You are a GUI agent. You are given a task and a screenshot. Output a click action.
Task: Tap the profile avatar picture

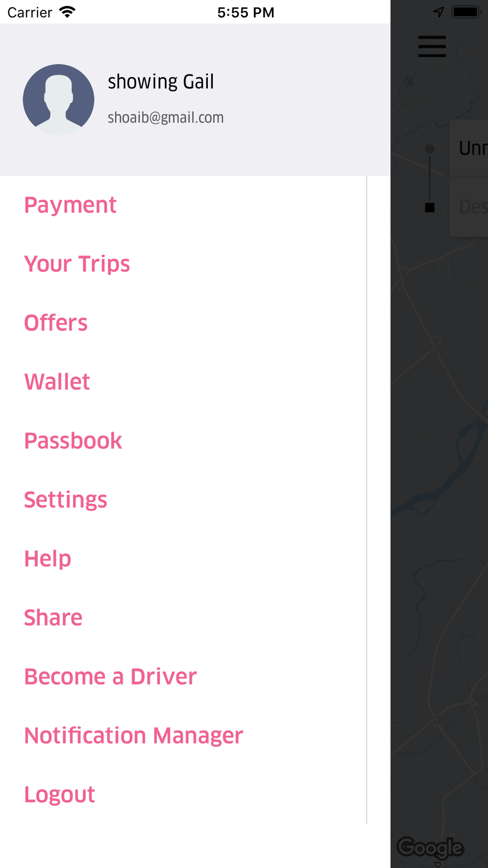59,100
